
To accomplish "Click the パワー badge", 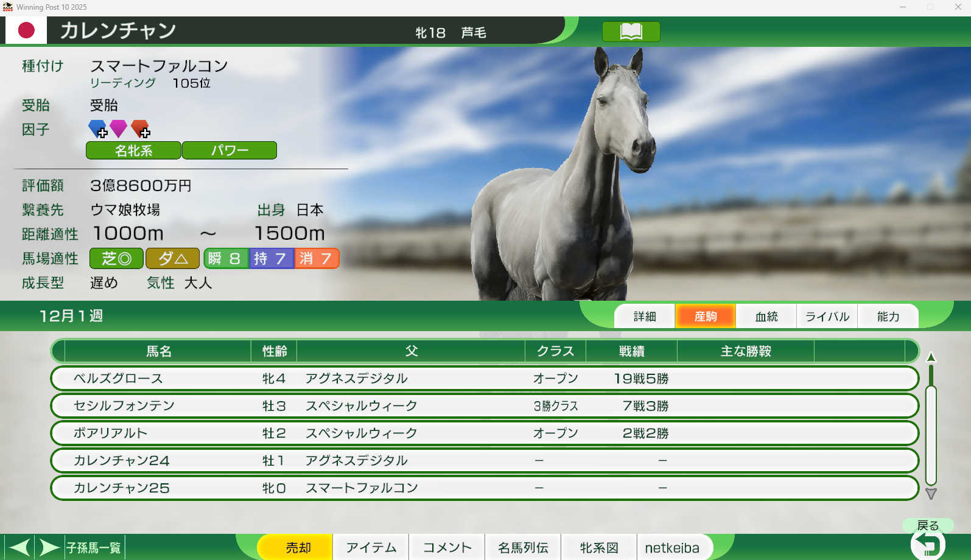I will 230,150.
